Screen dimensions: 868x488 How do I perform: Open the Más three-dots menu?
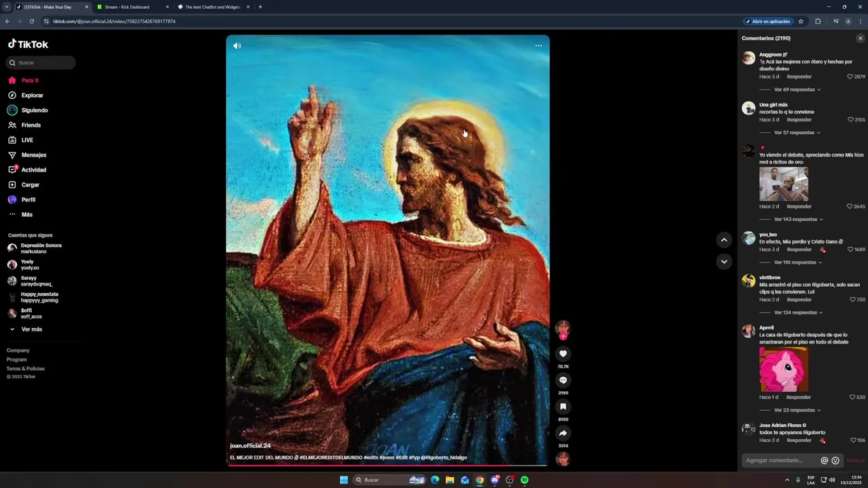coord(20,215)
